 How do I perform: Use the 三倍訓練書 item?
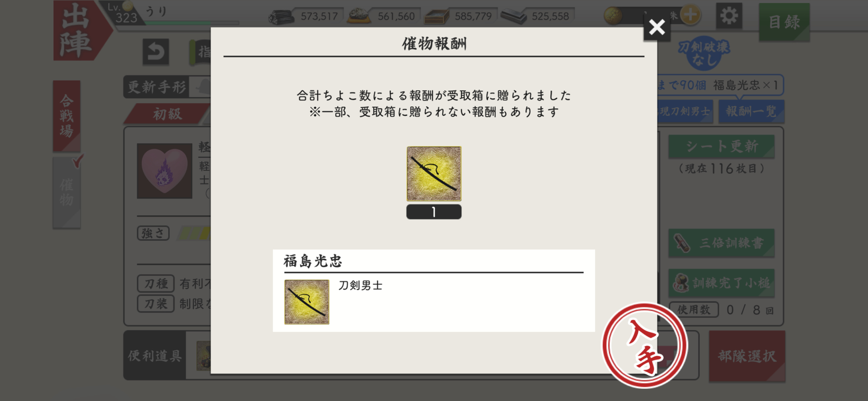coord(721,243)
